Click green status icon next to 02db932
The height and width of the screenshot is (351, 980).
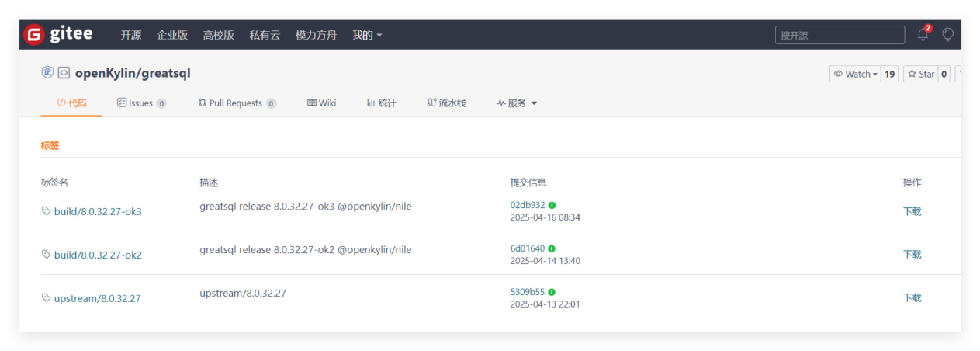[552, 205]
